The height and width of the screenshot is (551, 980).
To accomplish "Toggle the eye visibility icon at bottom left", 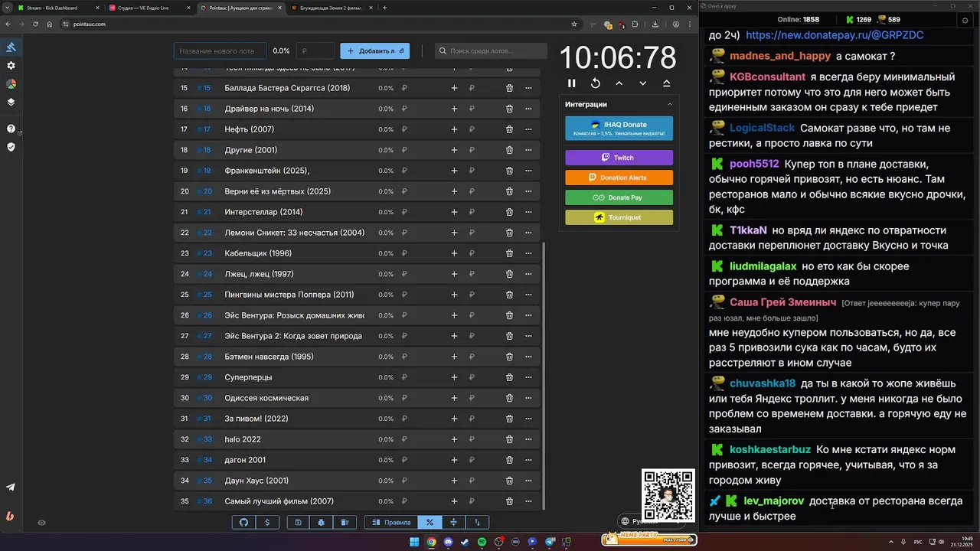I will (x=41, y=523).
